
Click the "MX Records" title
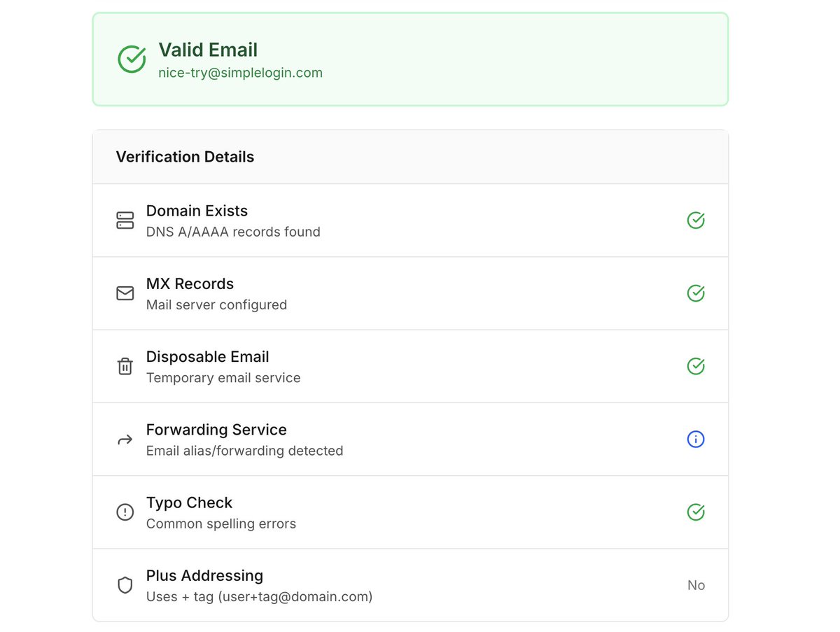point(190,283)
